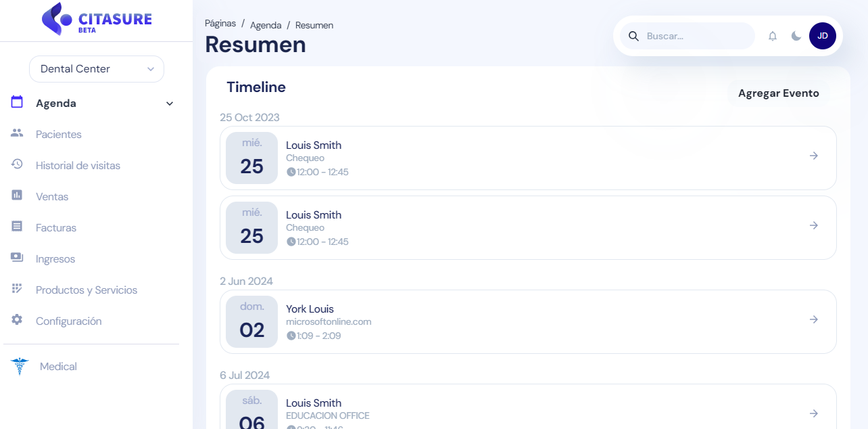Viewport: 868px width, 429px height.
Task: Toggle dark mode moon icon
Action: [796, 37]
